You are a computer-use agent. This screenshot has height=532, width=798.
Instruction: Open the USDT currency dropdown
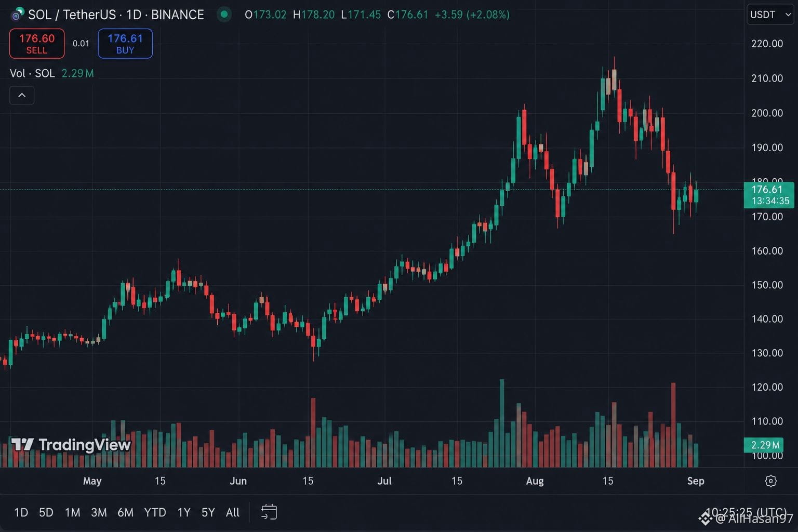[770, 15]
